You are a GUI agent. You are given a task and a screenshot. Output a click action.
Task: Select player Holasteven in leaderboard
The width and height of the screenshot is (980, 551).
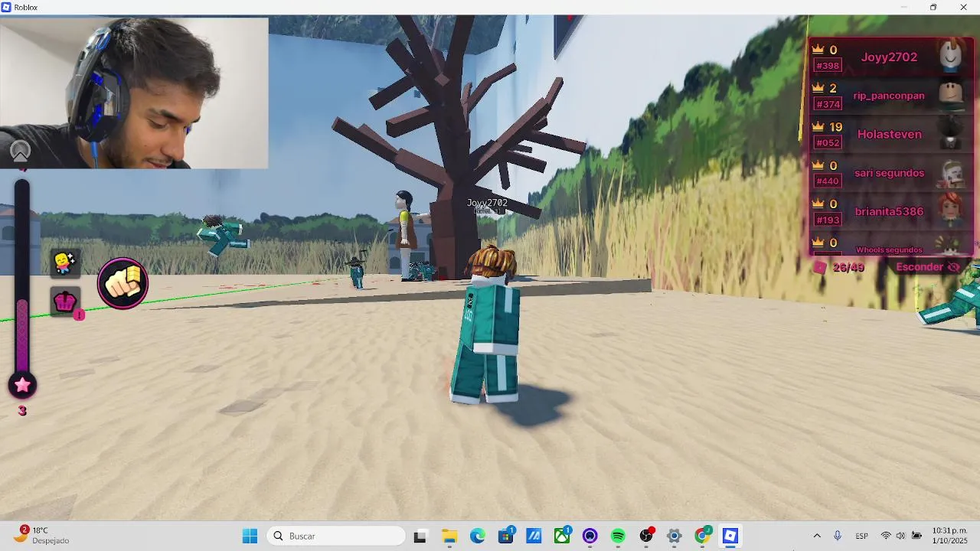889,134
